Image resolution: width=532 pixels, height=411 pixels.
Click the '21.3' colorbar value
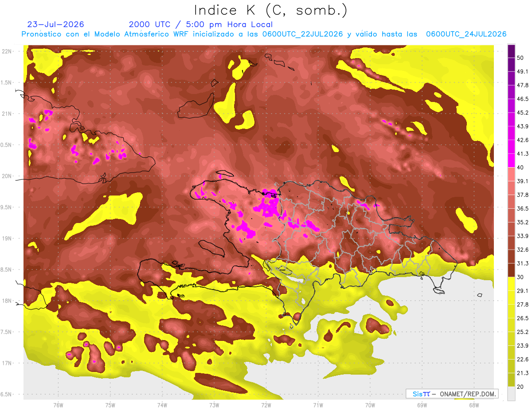(523, 373)
